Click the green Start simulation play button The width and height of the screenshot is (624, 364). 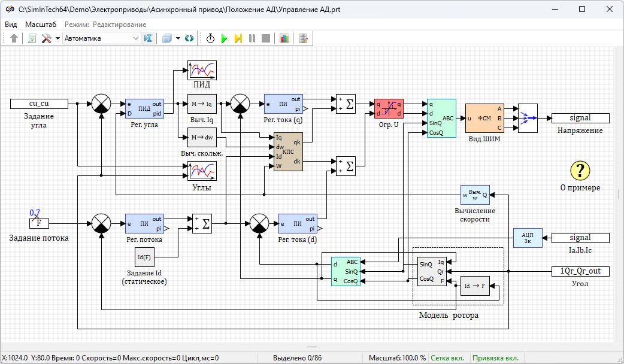tap(225, 38)
